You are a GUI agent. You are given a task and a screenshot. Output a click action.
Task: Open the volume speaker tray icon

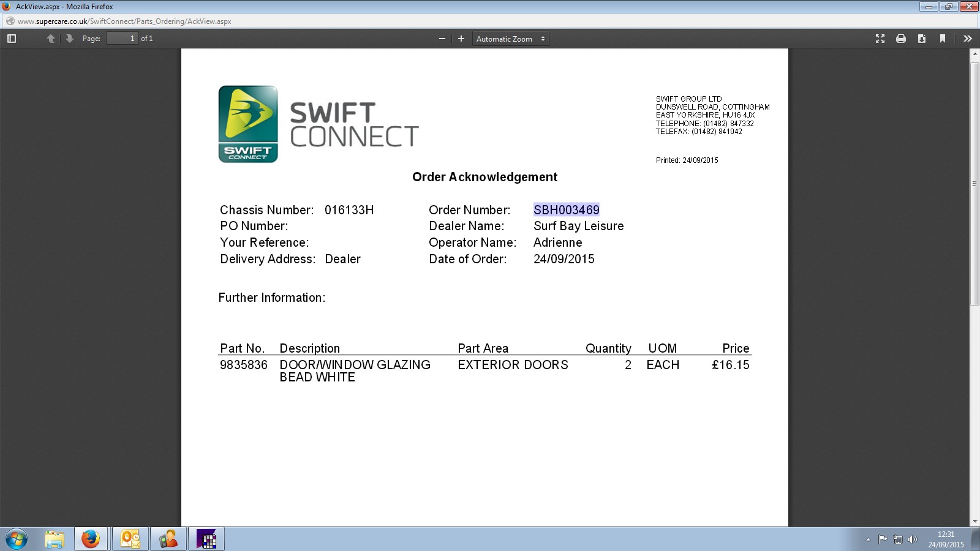coord(913,539)
